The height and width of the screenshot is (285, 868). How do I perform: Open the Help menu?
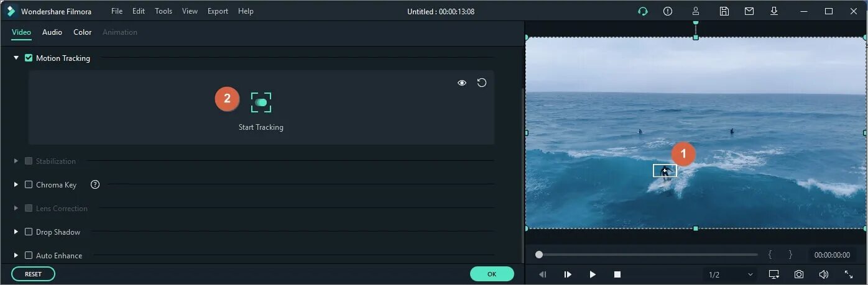tap(246, 11)
